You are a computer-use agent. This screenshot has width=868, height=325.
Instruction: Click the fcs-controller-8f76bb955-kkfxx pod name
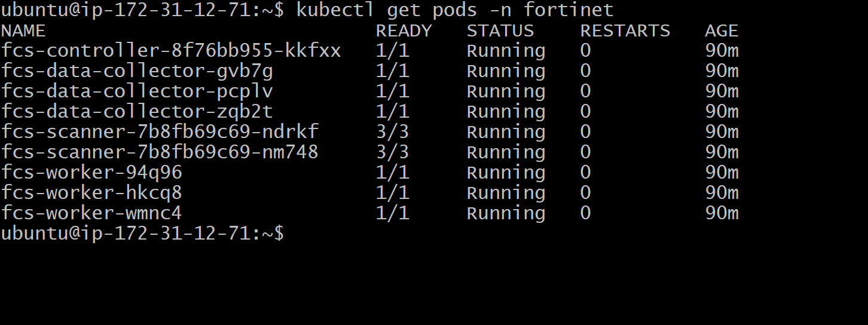coord(171,51)
